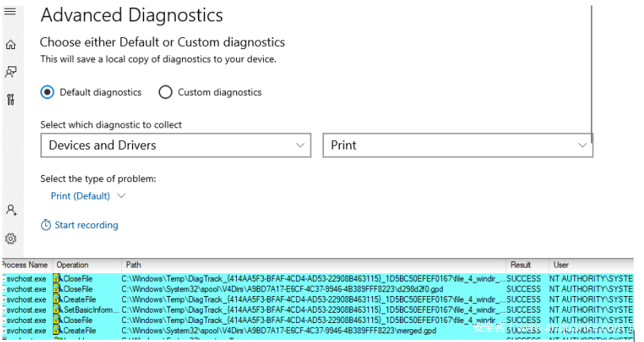Select the Custom diagnostics radio button
The image size is (644, 342).
(x=166, y=93)
